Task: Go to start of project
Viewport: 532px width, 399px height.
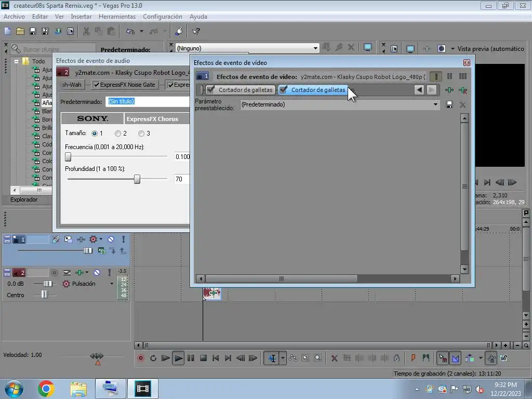Action: (216, 358)
